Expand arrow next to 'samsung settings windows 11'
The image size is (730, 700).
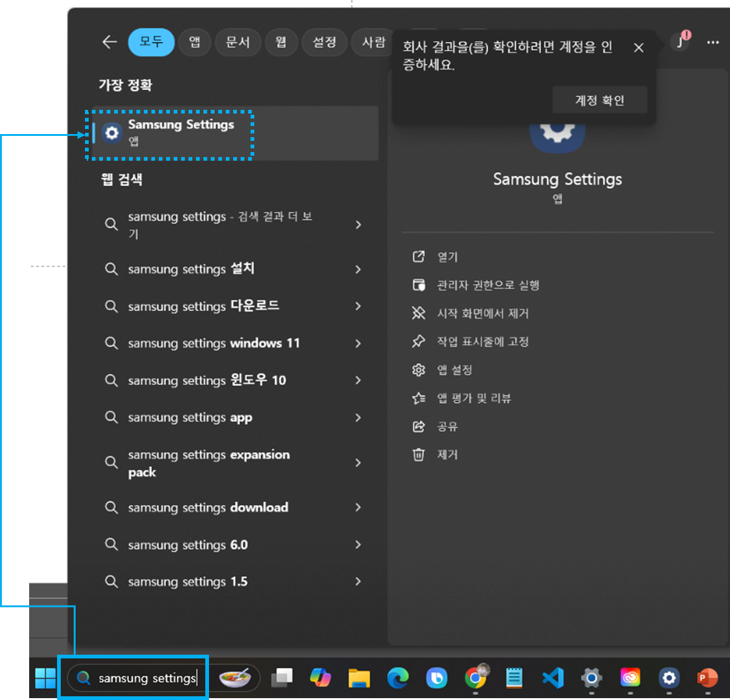point(358,343)
